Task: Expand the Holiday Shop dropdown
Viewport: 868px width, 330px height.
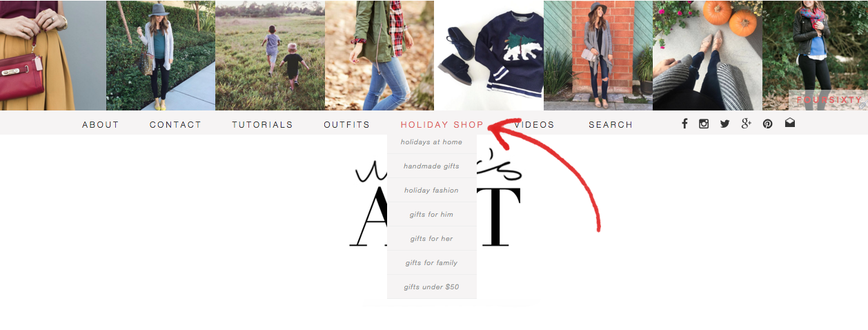Action: coord(442,125)
